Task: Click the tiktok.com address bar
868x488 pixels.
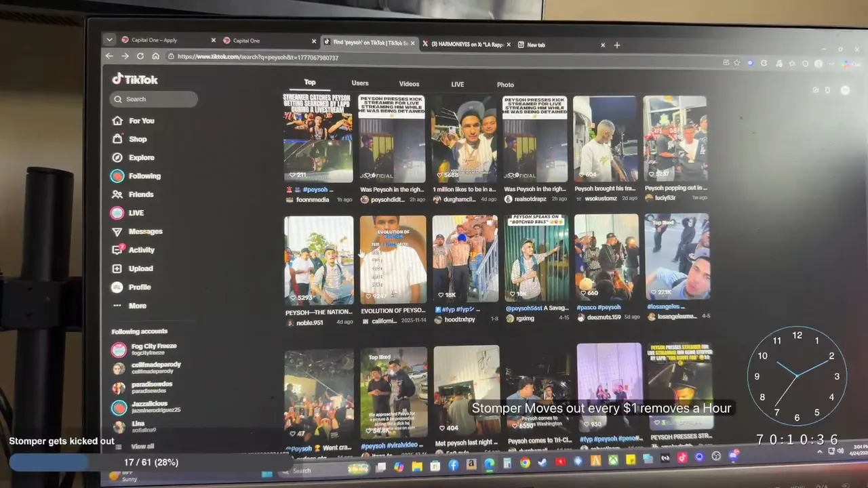Action: (x=441, y=58)
